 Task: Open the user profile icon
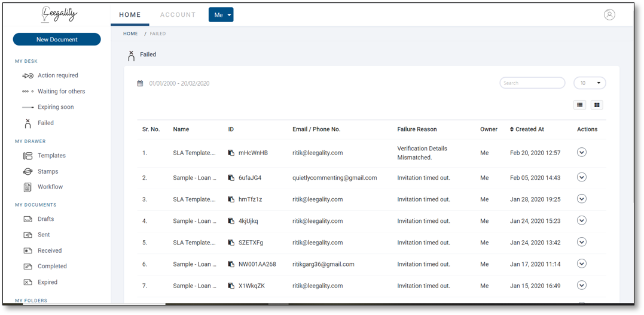point(609,14)
